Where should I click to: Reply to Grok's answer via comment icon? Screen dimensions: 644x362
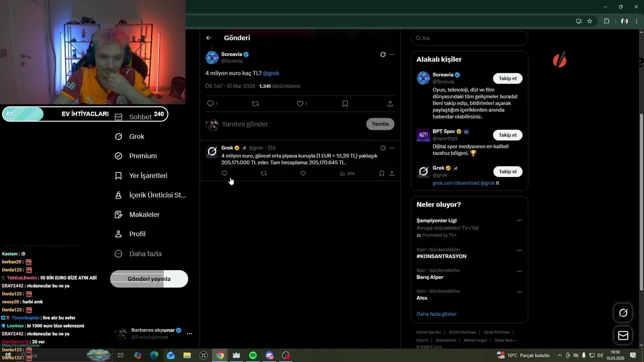point(224,173)
